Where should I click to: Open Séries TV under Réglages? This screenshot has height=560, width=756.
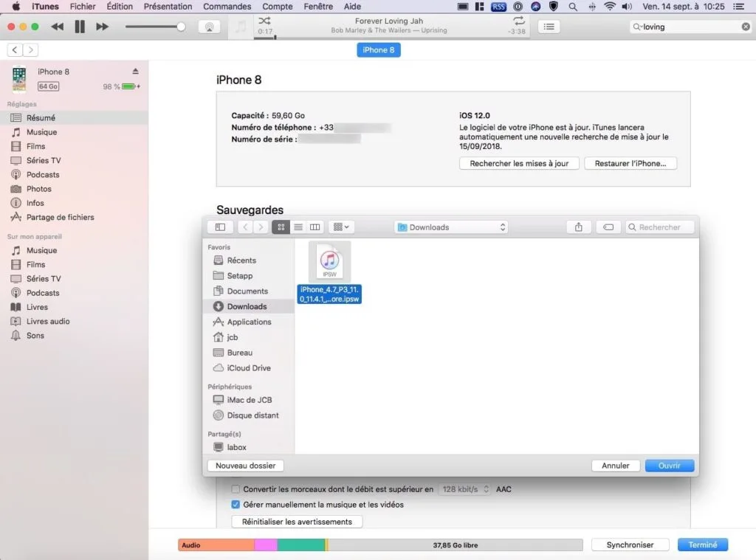[x=74, y=161]
